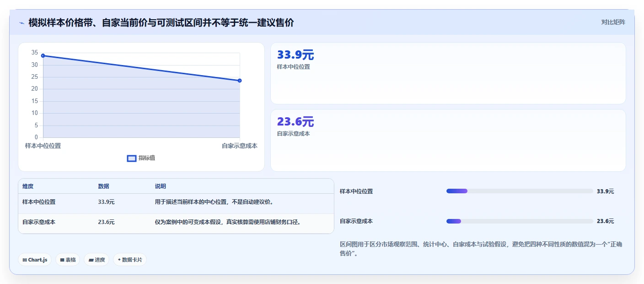Click the chart data point at 自家示意成本
Screen dimensions: 644x284
point(240,81)
